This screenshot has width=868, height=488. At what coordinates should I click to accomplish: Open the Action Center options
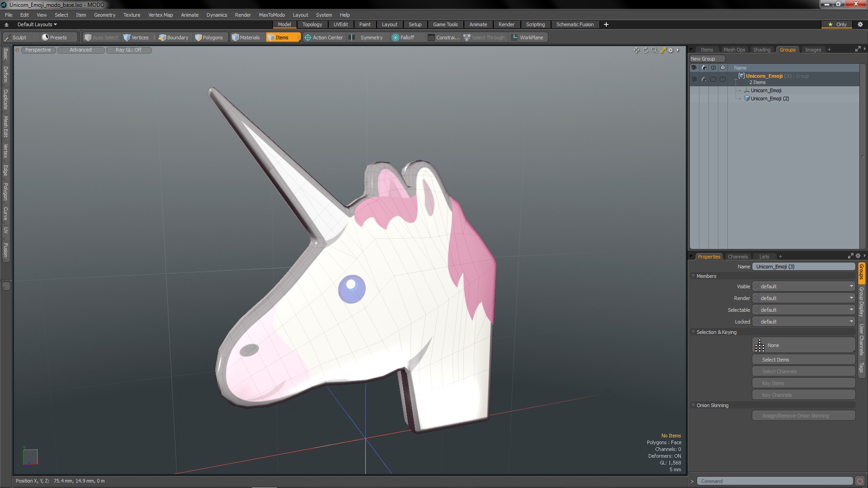(324, 38)
